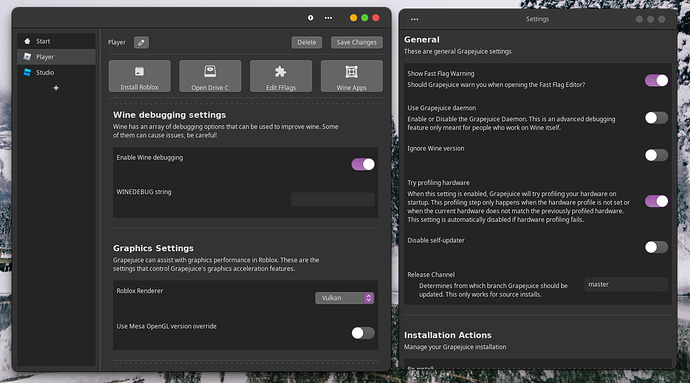Click the Release Channel master field

626,284
